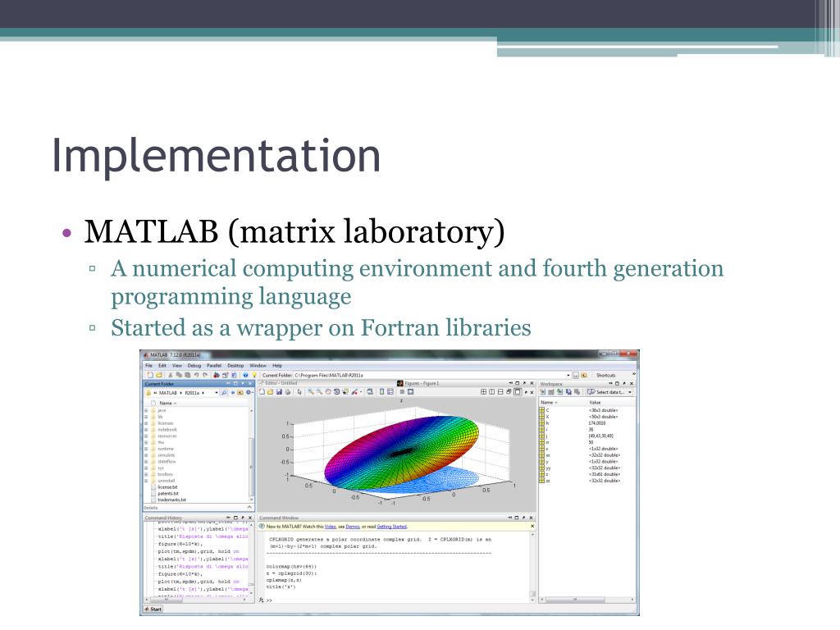Open the Edit menu in MATLAB
This screenshot has height=630, width=840.
click(x=162, y=365)
